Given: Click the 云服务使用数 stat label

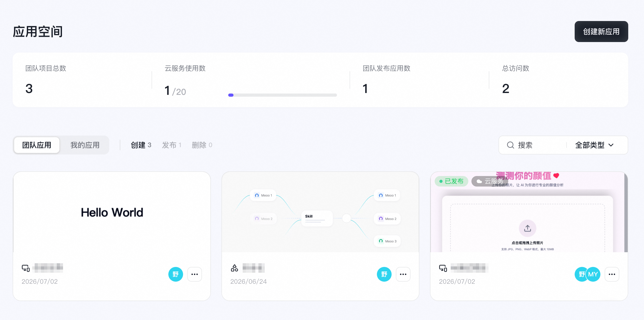Looking at the screenshot, I should [x=185, y=68].
